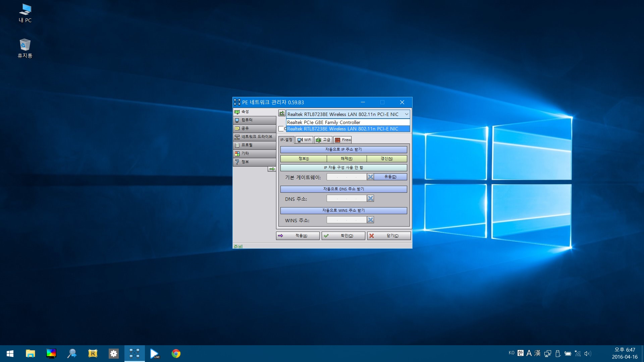Open File Explorer from taskbar
Viewport: 644px width, 362px height.
(31, 354)
